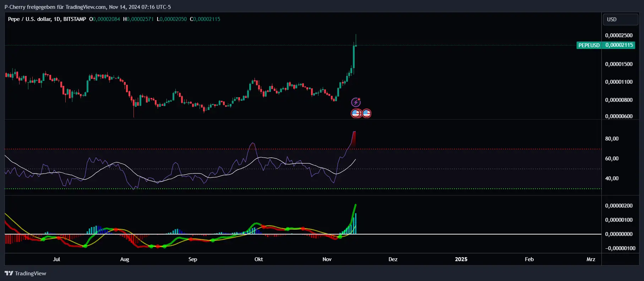Click the P-Cherry freigegeben header caption
Image resolution: width=644 pixels, height=281 pixels.
(88, 7)
